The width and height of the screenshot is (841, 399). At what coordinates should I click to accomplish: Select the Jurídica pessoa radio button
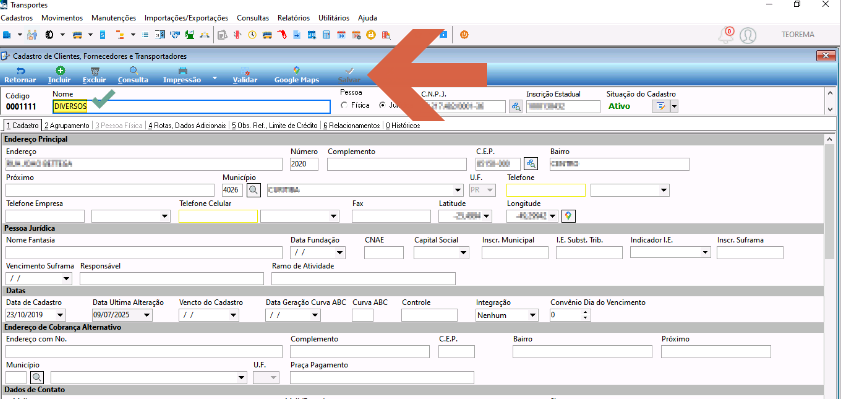coord(382,105)
